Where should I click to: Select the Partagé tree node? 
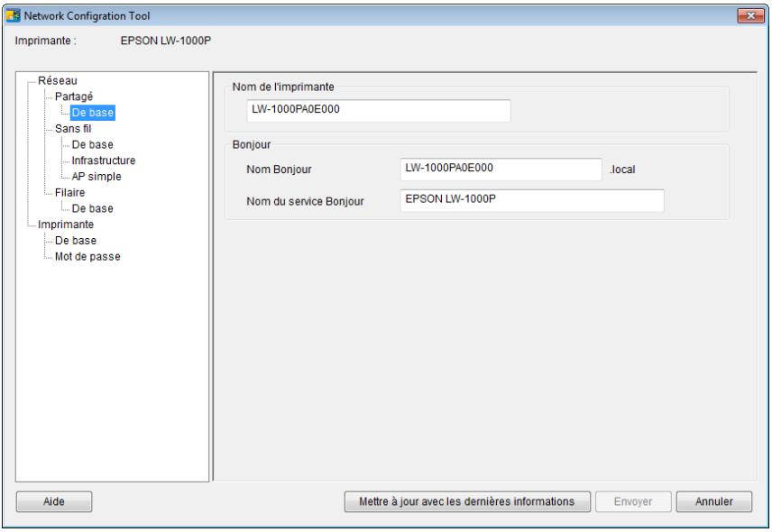(x=74, y=96)
